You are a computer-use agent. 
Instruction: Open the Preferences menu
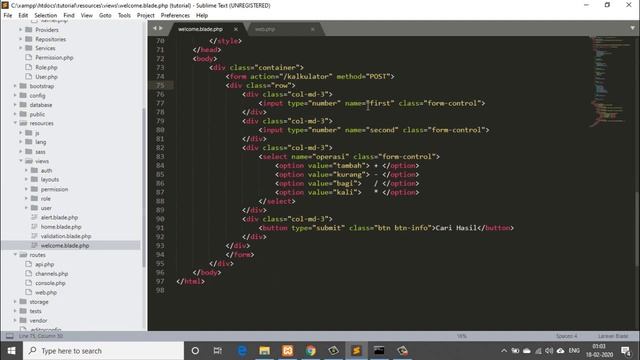coord(175,15)
